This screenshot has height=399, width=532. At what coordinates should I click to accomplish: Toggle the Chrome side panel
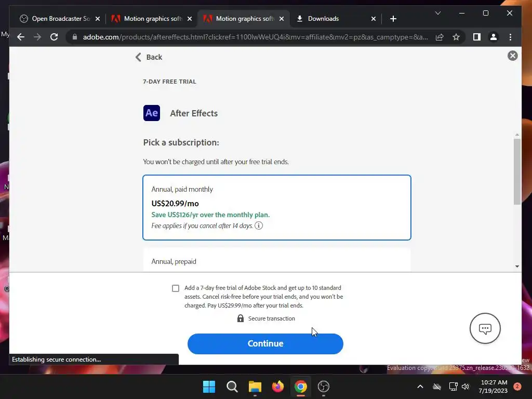click(477, 37)
